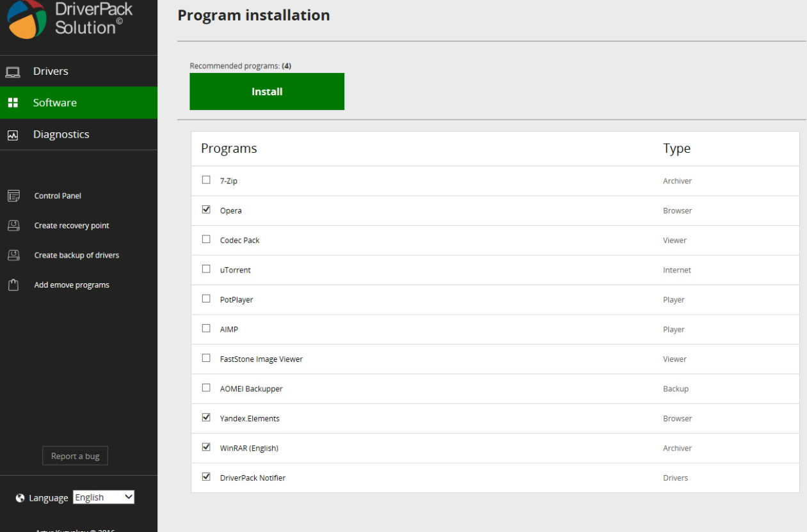This screenshot has width=807, height=532.
Task: Click the Create backup of drivers icon
Action: click(x=12, y=254)
